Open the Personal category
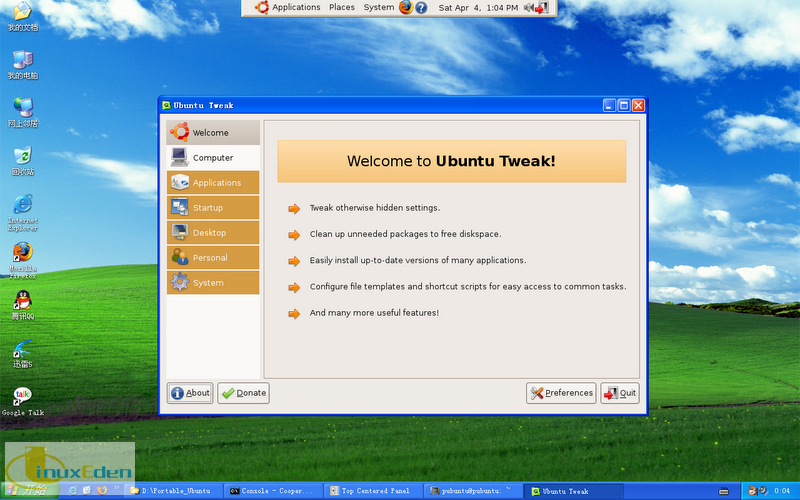This screenshot has height=500, width=800. coord(213,258)
